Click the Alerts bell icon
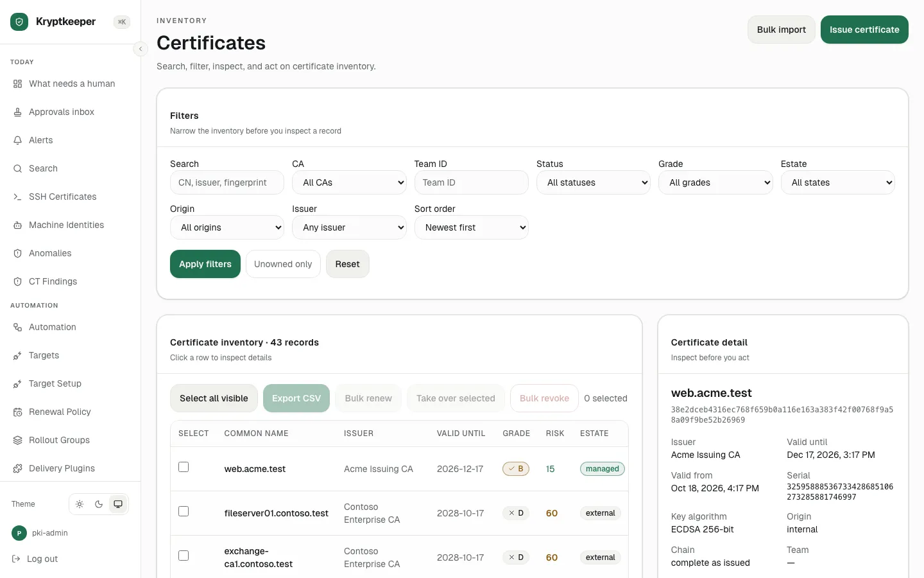924x578 pixels. click(x=17, y=140)
